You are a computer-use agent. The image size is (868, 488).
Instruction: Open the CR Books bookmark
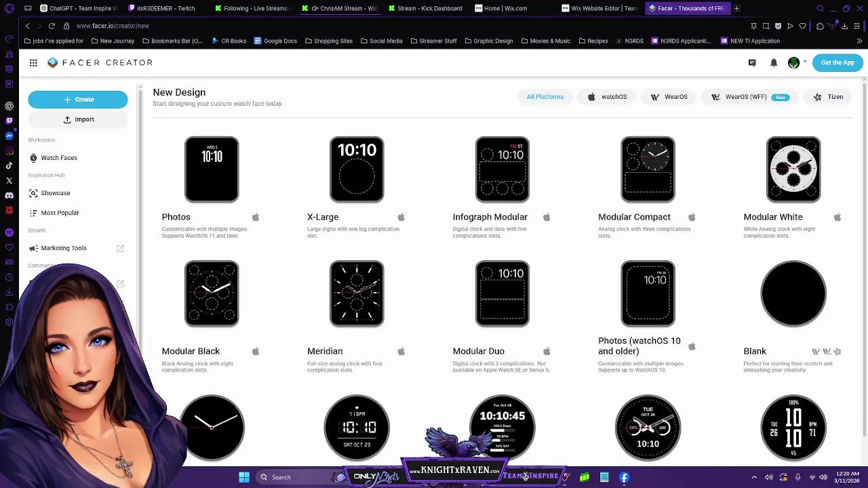coord(229,41)
